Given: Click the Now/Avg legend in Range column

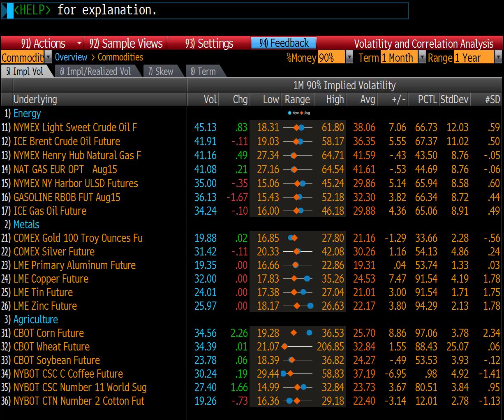Looking at the screenshot, I should tap(298, 113).
